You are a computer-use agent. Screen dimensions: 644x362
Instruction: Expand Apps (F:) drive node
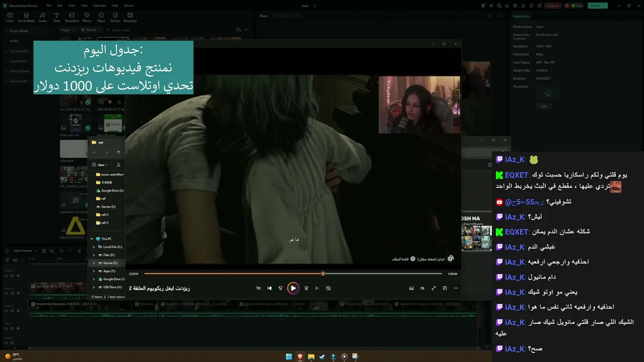tap(94, 271)
